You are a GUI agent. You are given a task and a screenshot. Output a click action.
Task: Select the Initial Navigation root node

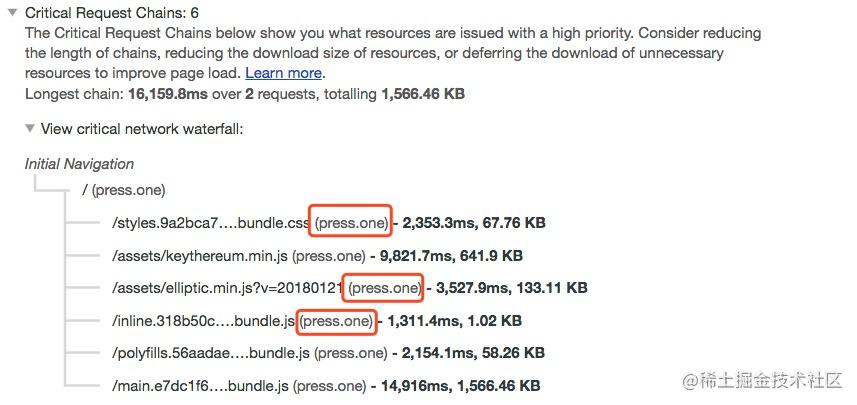pyautogui.click(x=79, y=164)
